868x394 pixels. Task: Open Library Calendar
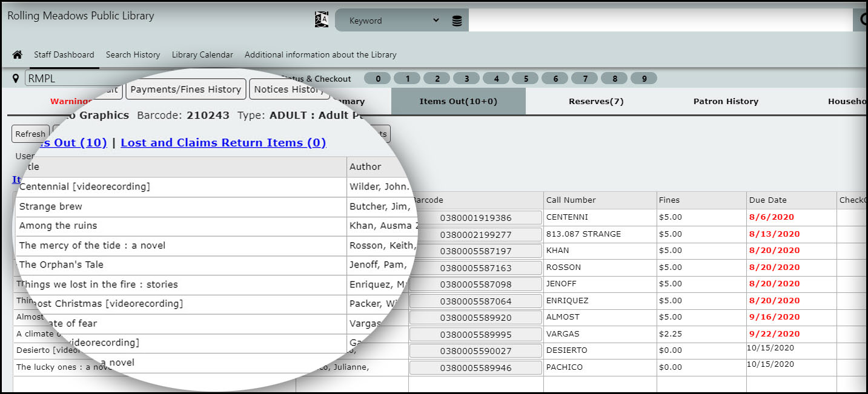click(x=202, y=54)
